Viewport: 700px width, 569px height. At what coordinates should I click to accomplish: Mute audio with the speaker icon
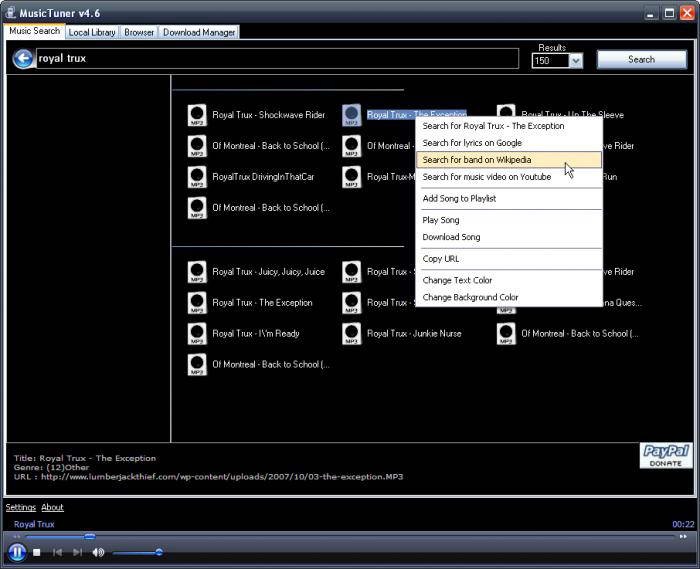pyautogui.click(x=98, y=552)
